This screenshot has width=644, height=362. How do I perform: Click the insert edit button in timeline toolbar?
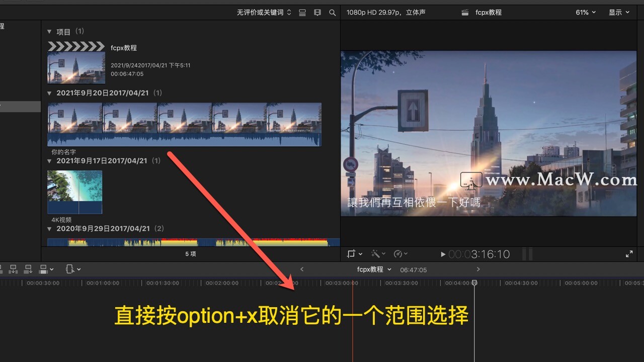(x=14, y=269)
